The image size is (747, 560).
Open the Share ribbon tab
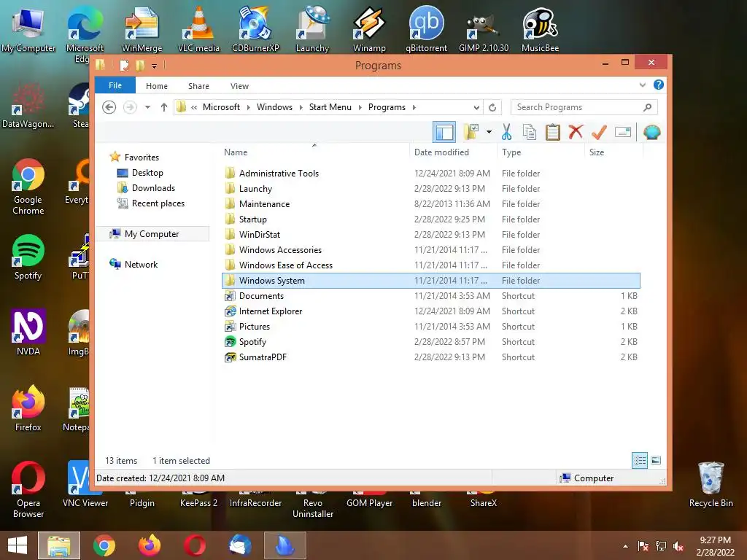198,86
